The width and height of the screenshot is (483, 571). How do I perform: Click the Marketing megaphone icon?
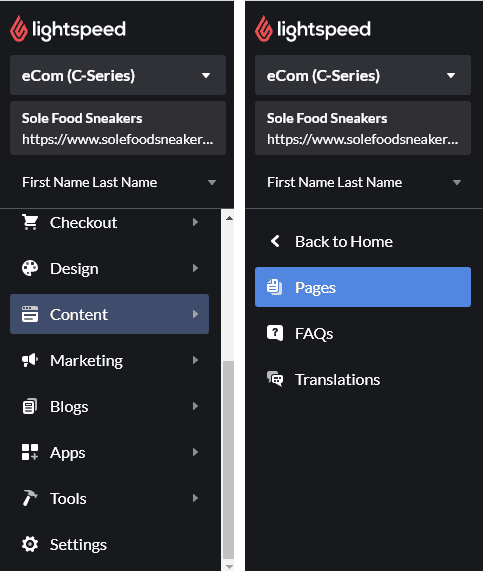pyautogui.click(x=30, y=360)
